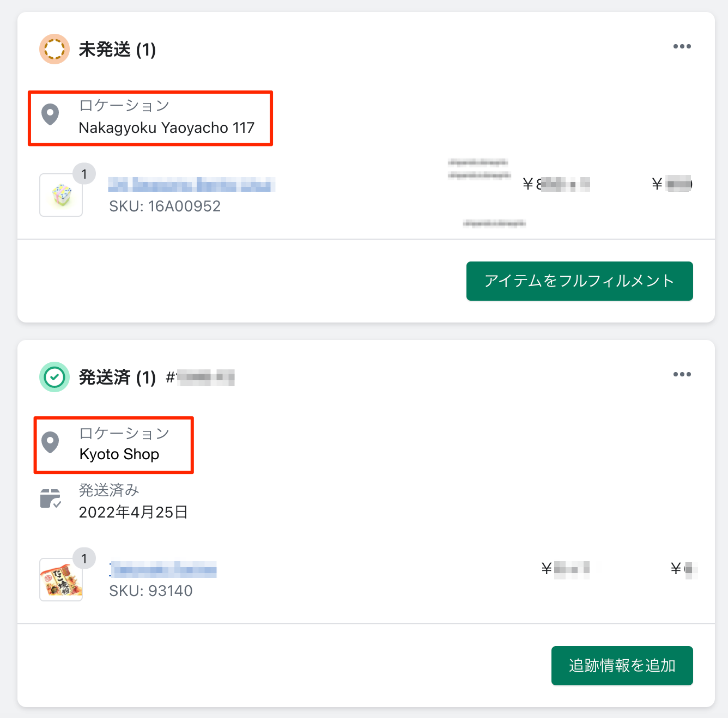Click the green fulfilled checkmark status icon
Screen dimensions: 728x718
pos(54,377)
